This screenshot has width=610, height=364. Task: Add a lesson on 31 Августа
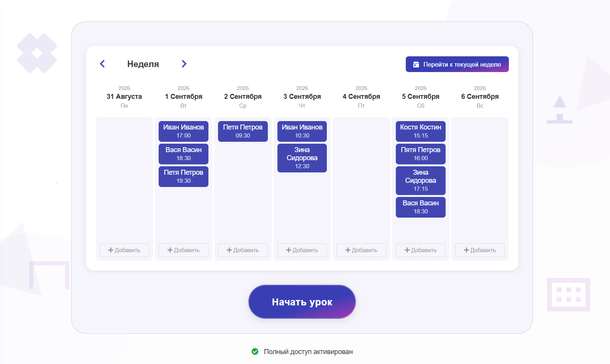(x=124, y=250)
